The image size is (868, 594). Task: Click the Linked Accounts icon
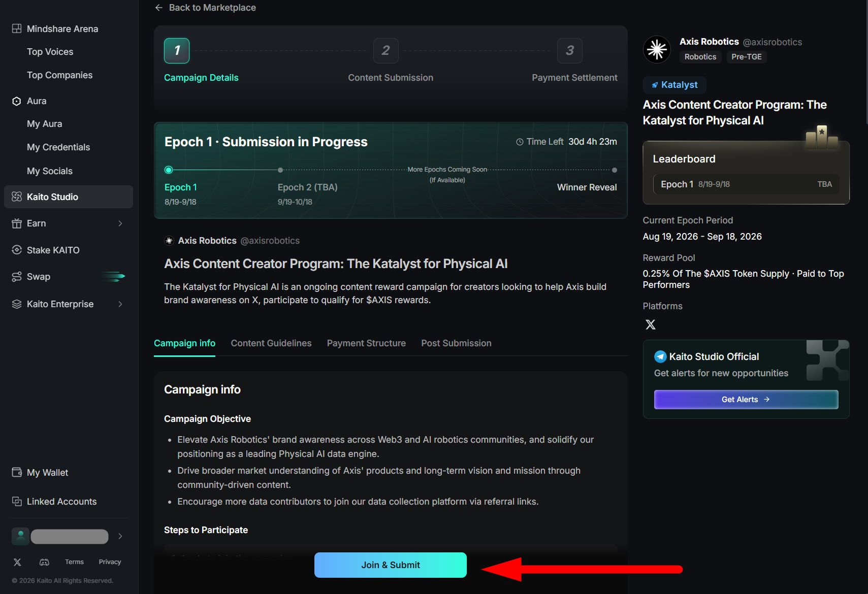(17, 502)
